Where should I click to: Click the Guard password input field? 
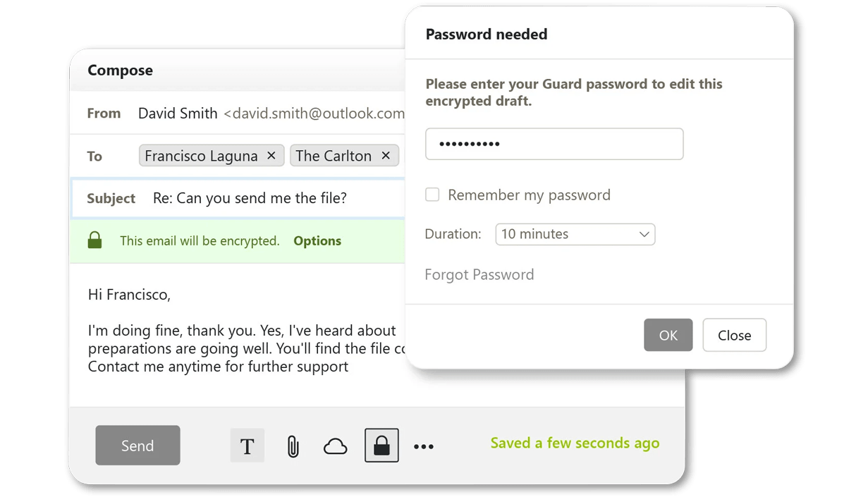[x=554, y=145]
